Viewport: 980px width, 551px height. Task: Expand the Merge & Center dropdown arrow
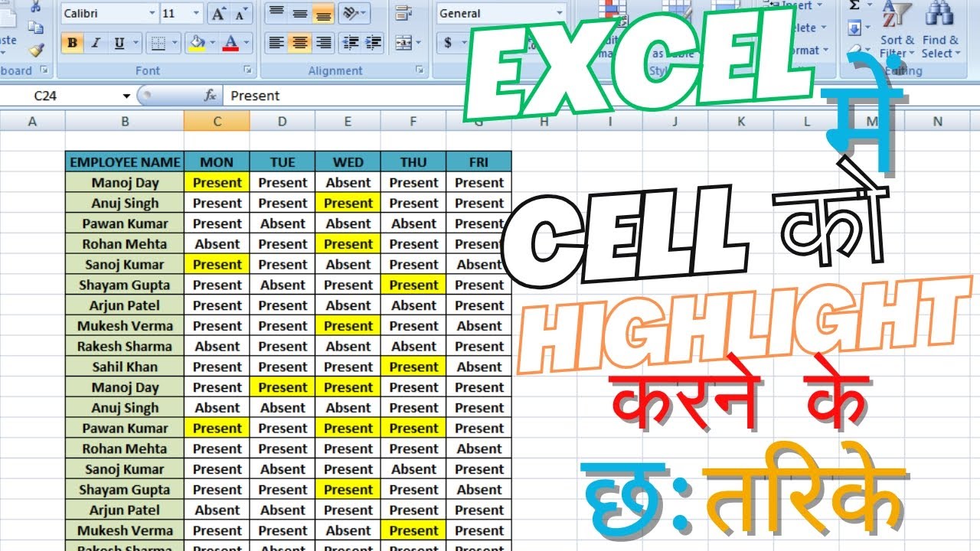pyautogui.click(x=417, y=43)
